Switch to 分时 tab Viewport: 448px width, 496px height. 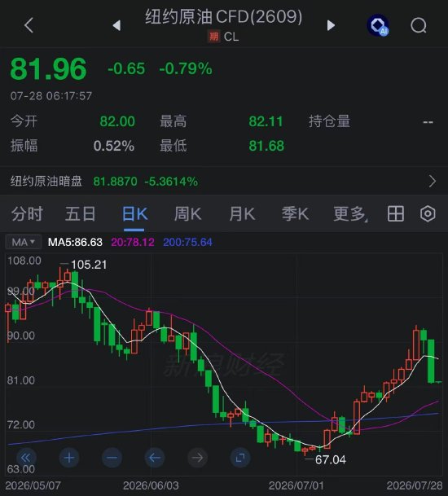(x=27, y=214)
